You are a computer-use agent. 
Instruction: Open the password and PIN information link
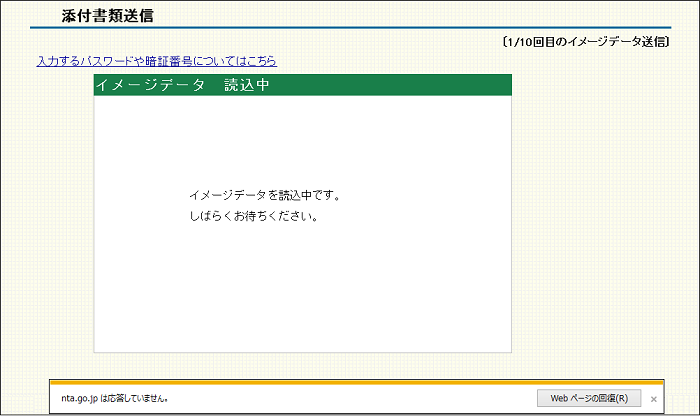point(156,61)
